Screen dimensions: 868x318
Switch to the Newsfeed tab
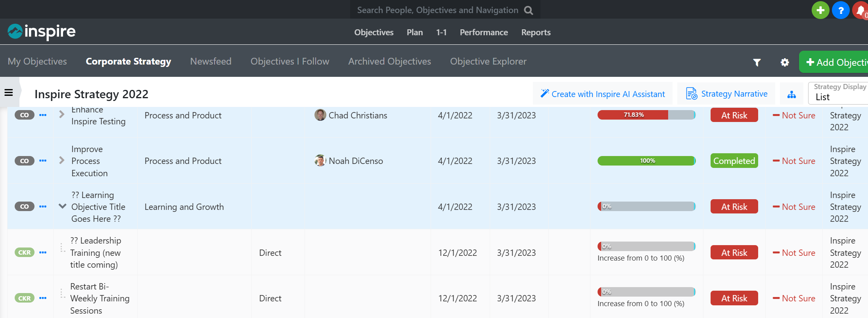pos(211,61)
